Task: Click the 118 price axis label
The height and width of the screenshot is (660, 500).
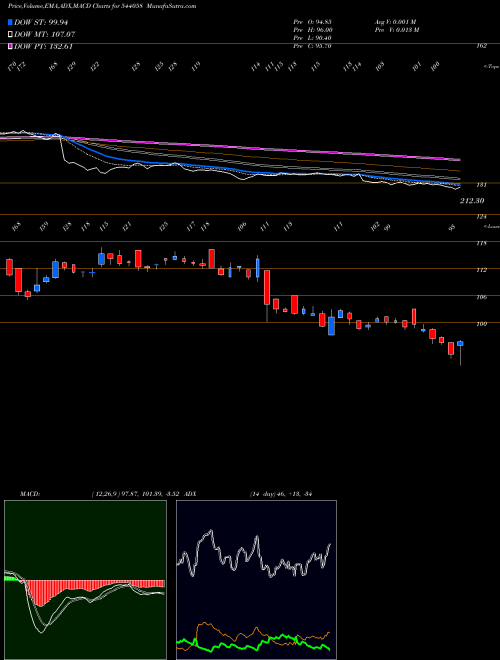Action: coord(482,243)
